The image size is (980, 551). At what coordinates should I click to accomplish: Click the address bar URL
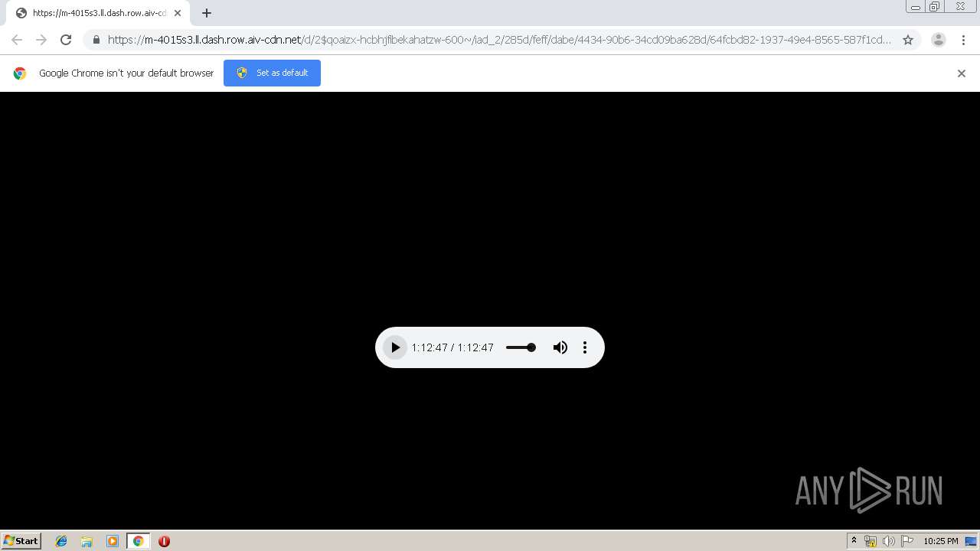tap(499, 40)
